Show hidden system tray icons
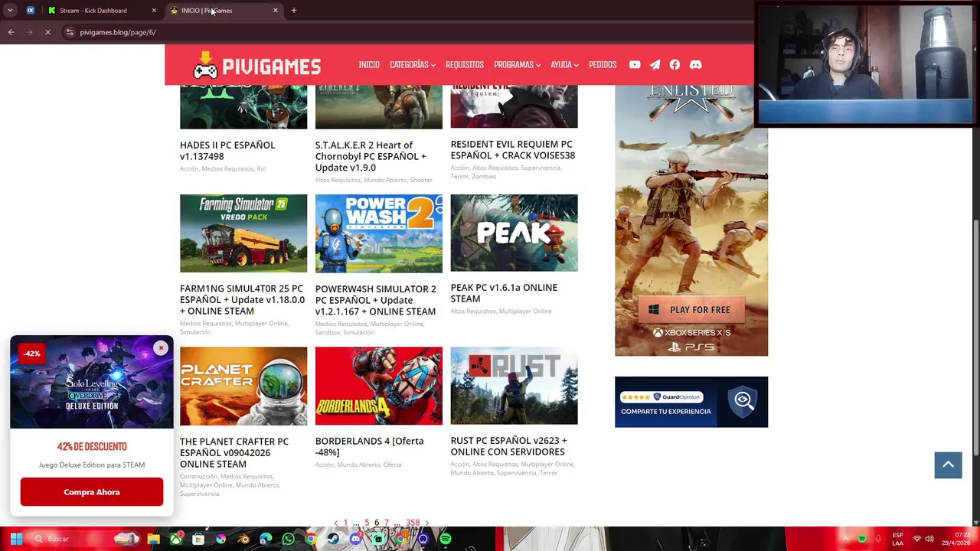Screen dimensions: 980x551 845,539
